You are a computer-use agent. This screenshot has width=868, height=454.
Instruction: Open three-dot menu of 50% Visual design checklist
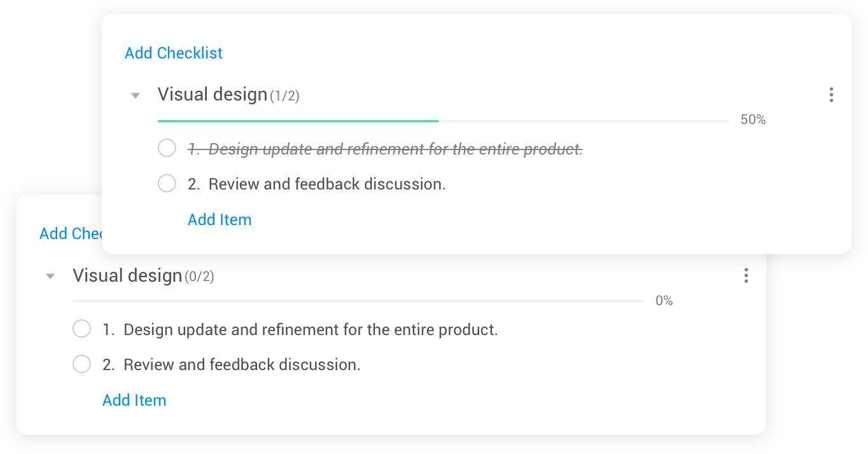click(x=831, y=95)
